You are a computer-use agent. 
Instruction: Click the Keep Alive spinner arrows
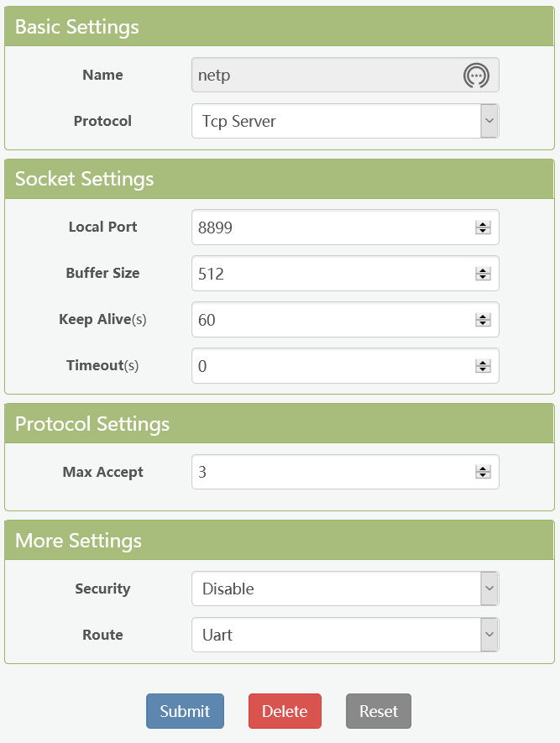click(x=483, y=320)
